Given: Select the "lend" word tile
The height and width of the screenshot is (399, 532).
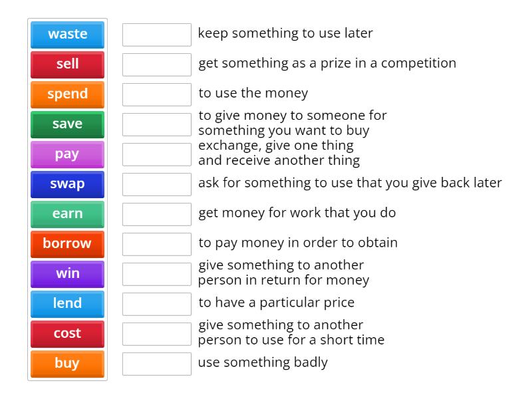Looking at the screenshot, I should click(x=66, y=304).
